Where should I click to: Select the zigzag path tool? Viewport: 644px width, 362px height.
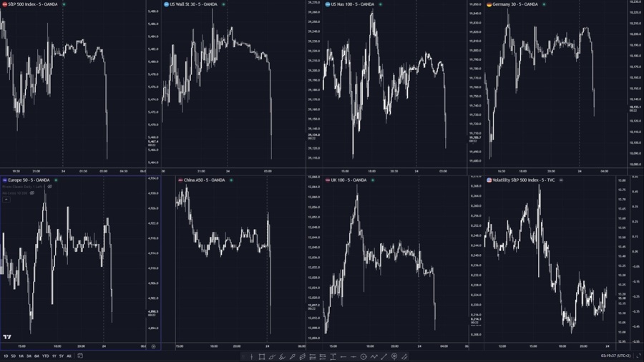pos(374,357)
